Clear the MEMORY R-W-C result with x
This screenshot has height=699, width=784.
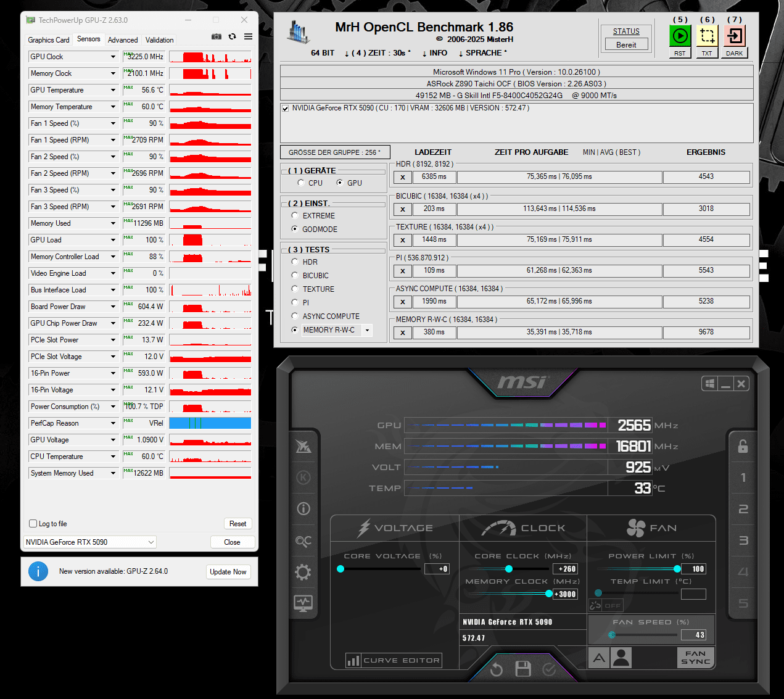click(x=403, y=333)
